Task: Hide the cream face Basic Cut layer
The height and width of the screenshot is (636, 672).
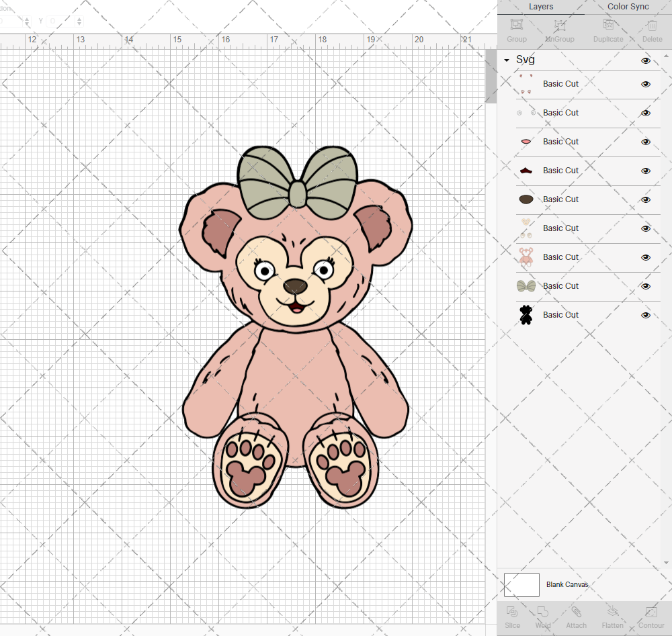Action: click(x=645, y=229)
